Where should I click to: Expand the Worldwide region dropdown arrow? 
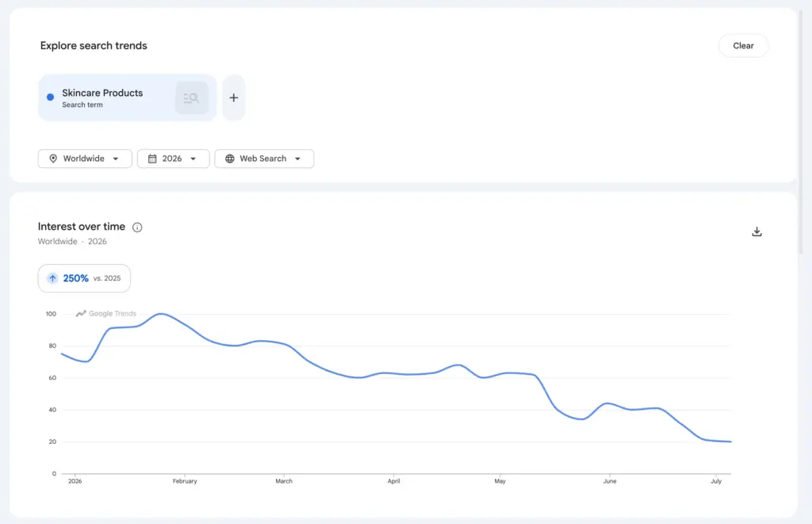[116, 159]
